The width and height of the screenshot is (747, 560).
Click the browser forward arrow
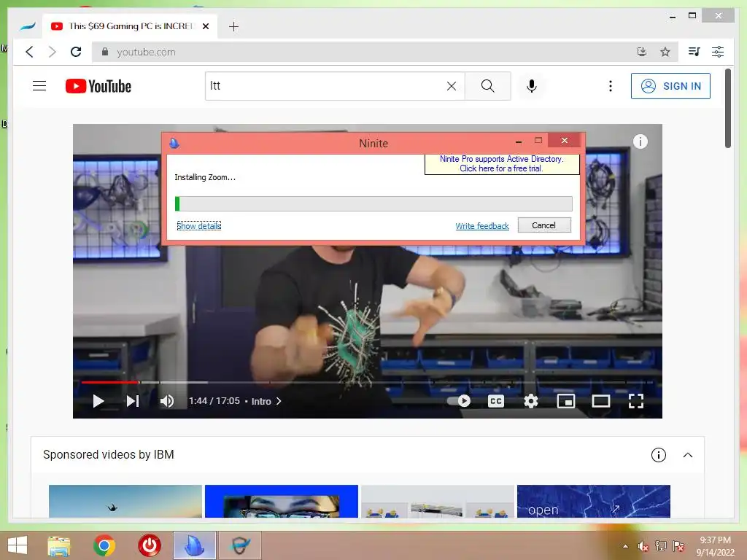coord(53,52)
